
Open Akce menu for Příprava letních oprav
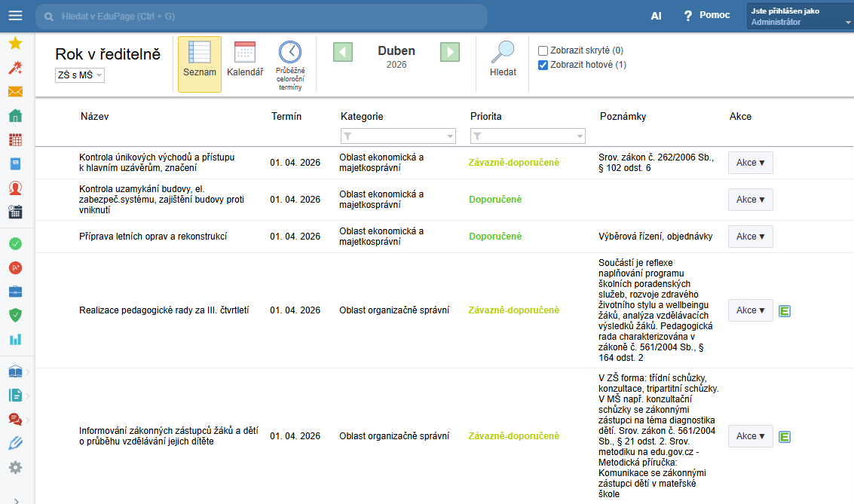click(x=750, y=237)
